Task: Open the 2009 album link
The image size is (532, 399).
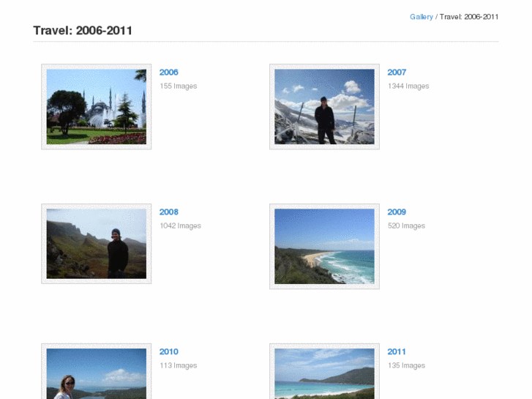Action: coord(397,212)
